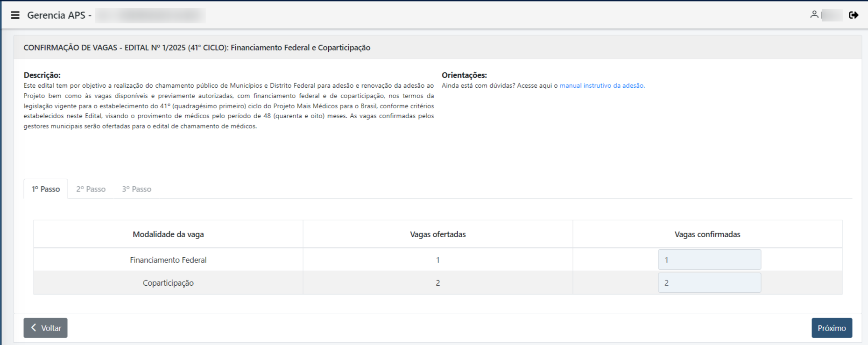
Task: Go to the 3º Passo tab
Action: [137, 189]
